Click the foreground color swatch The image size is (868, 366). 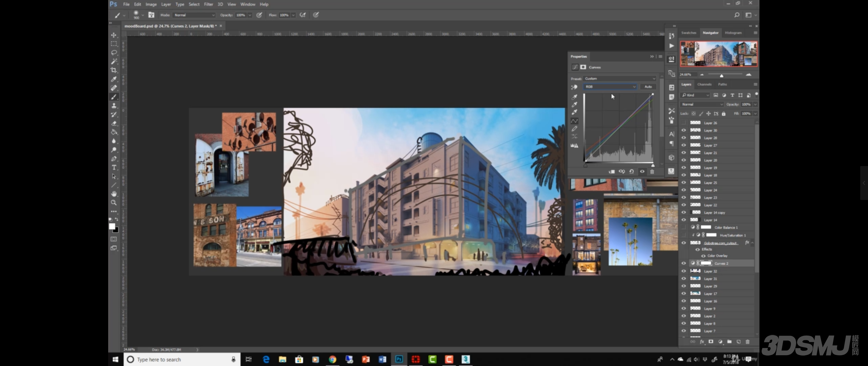point(112,226)
